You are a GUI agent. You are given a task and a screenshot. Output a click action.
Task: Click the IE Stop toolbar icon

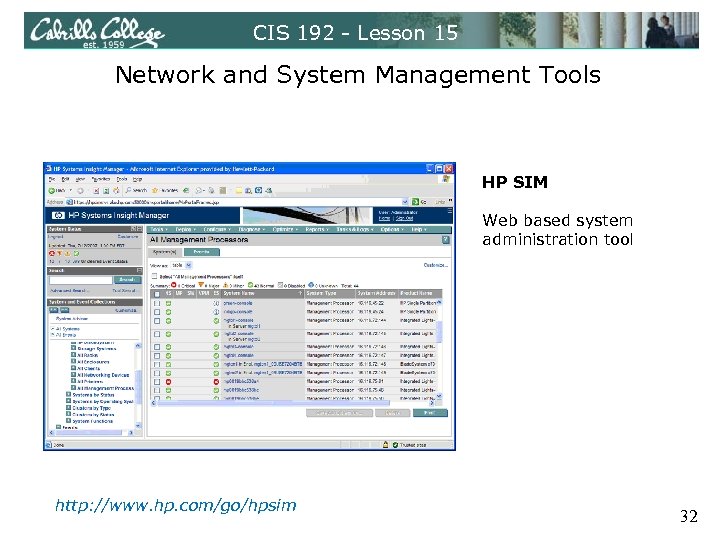click(96, 190)
